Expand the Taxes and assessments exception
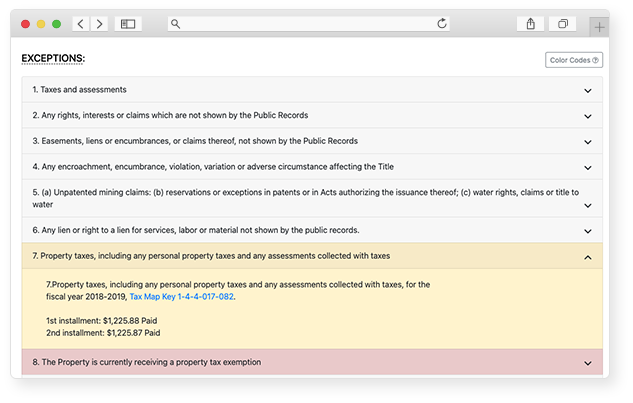This screenshot has height=403, width=633. pos(588,90)
